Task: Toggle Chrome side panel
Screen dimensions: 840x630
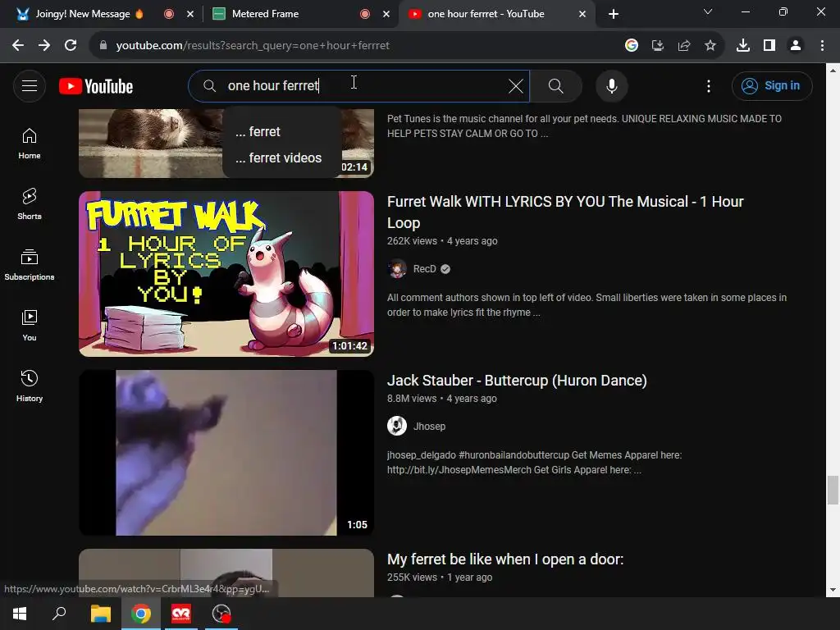Action: [769, 46]
